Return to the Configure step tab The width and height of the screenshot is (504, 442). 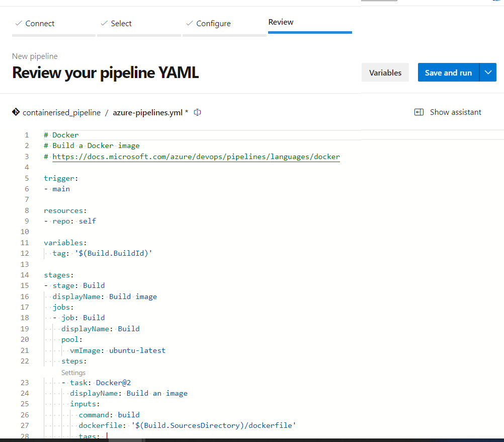click(213, 24)
